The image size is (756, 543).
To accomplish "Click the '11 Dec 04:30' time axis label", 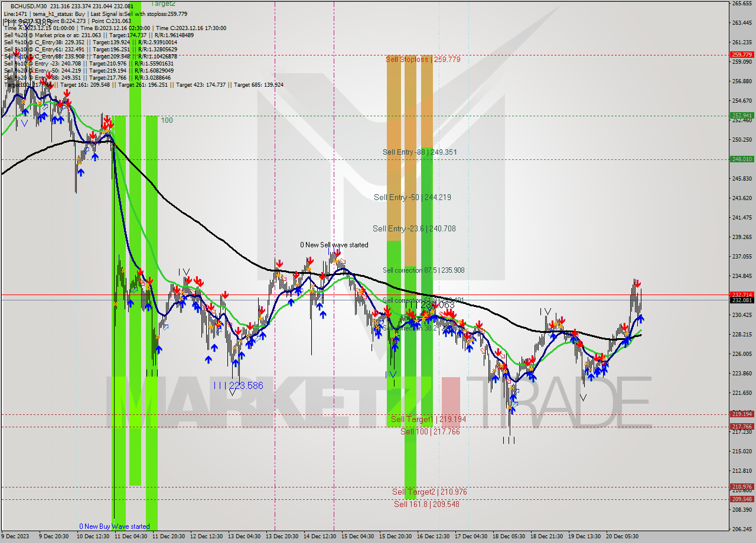I will click(132, 537).
